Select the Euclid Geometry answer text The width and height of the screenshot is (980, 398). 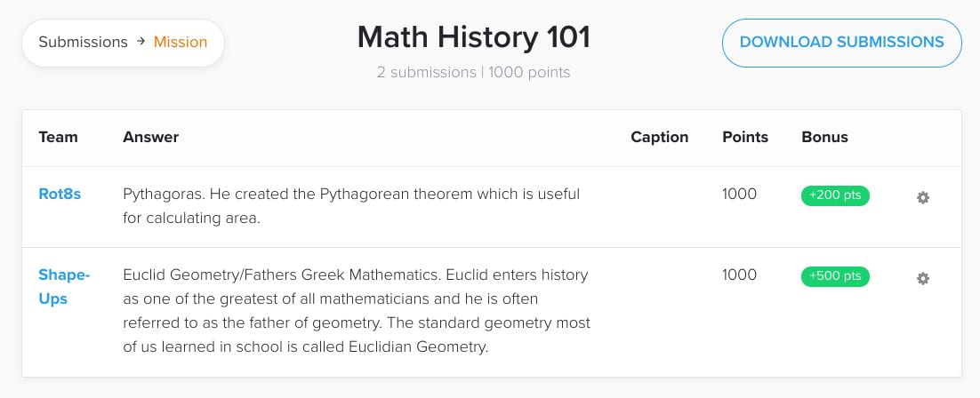[x=357, y=311]
